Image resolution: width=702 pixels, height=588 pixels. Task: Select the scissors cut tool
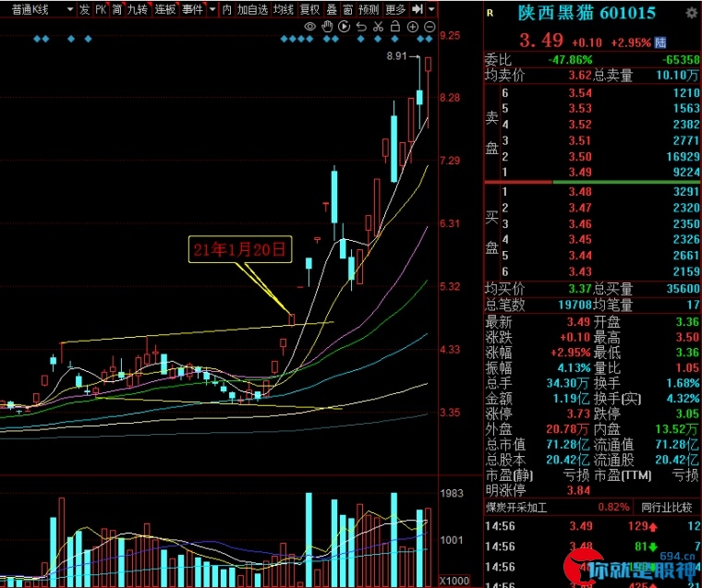[x=378, y=27]
